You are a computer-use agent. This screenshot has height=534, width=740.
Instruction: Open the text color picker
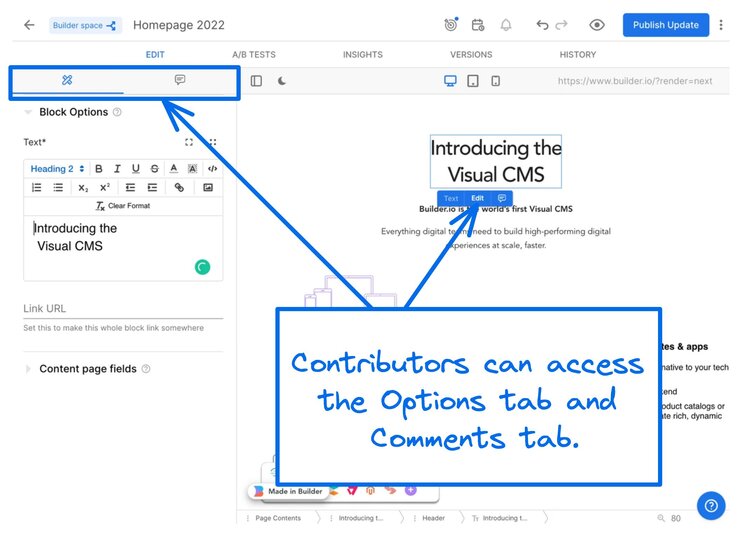(174, 169)
